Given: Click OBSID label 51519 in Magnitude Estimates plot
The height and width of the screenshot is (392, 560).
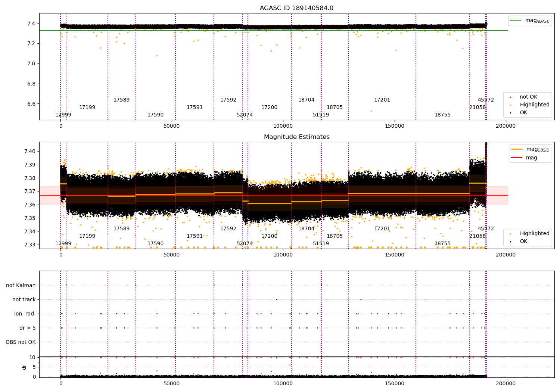Looking at the screenshot, I should (321, 244).
